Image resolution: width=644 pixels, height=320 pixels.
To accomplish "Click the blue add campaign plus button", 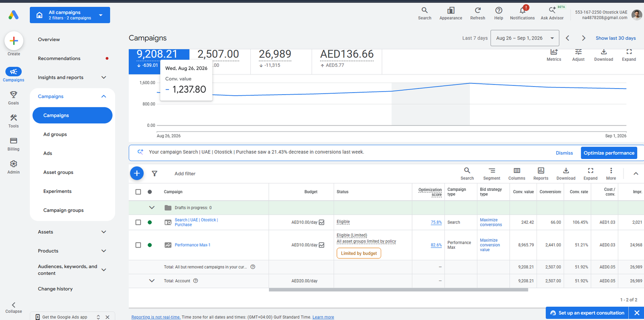I will coord(137,173).
